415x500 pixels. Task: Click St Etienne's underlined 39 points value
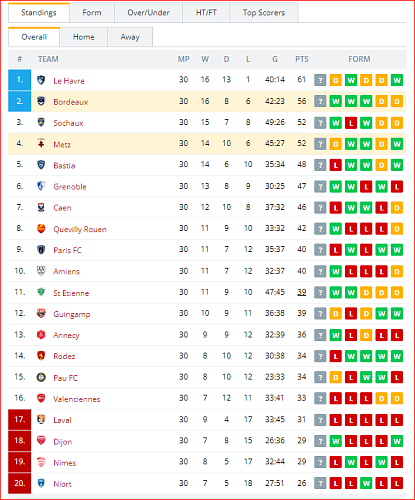click(x=302, y=292)
